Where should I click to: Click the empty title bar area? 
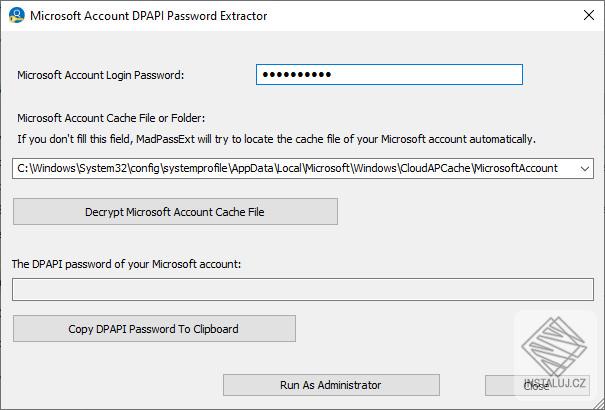click(420, 16)
